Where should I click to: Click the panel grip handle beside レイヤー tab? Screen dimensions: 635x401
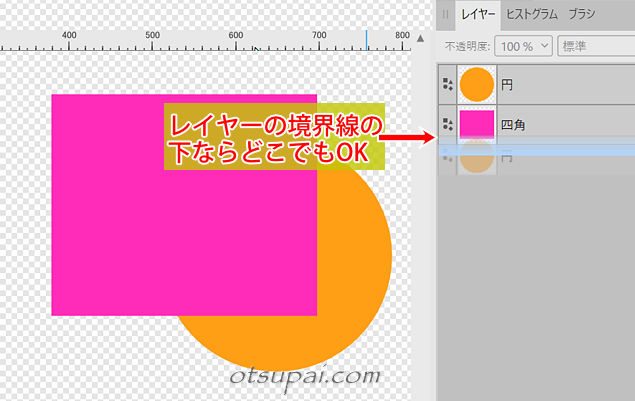(445, 14)
